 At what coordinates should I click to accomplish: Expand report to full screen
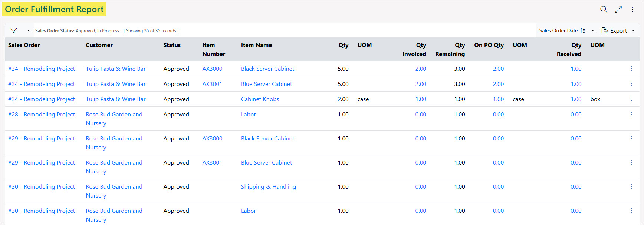[618, 10]
